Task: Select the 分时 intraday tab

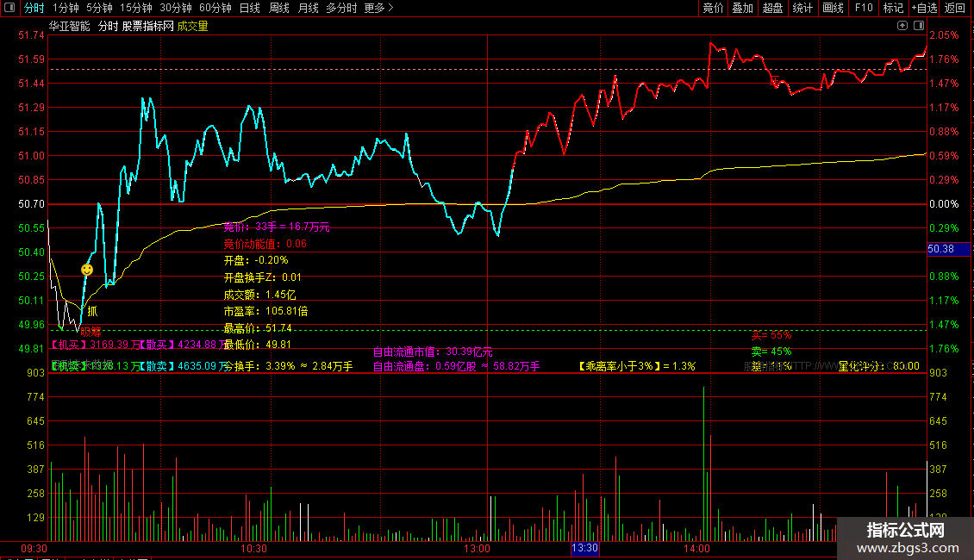Action: pos(34,8)
